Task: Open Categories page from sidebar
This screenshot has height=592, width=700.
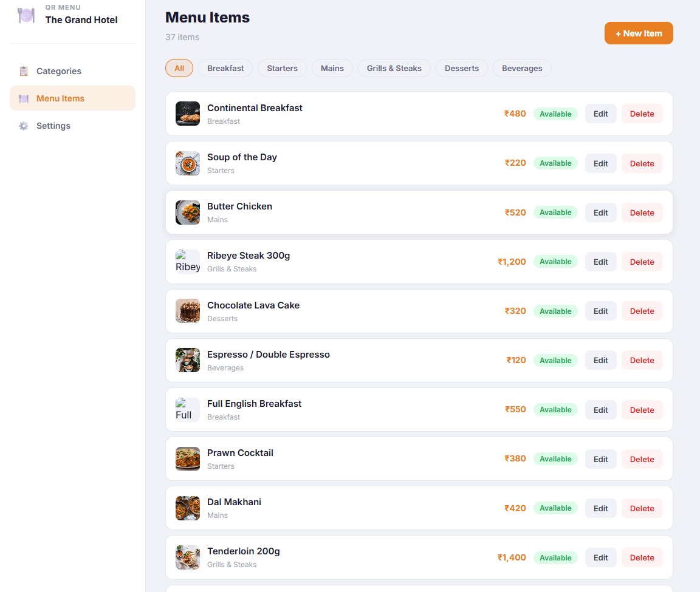Action: coord(72,71)
